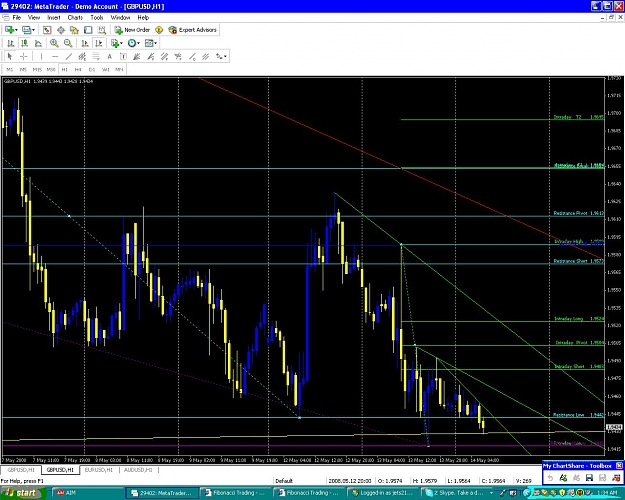Click 'Default' profile in status bar
This screenshot has width=625, height=500.
tap(284, 481)
